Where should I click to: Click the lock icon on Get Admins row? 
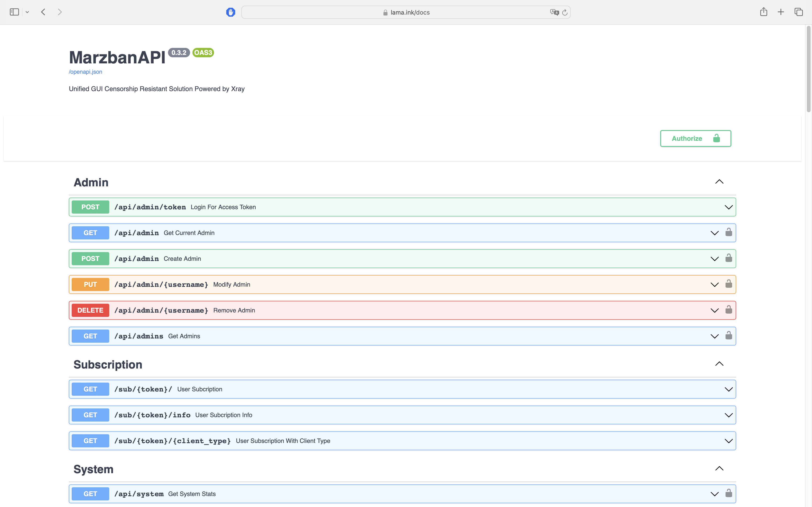[x=728, y=336]
